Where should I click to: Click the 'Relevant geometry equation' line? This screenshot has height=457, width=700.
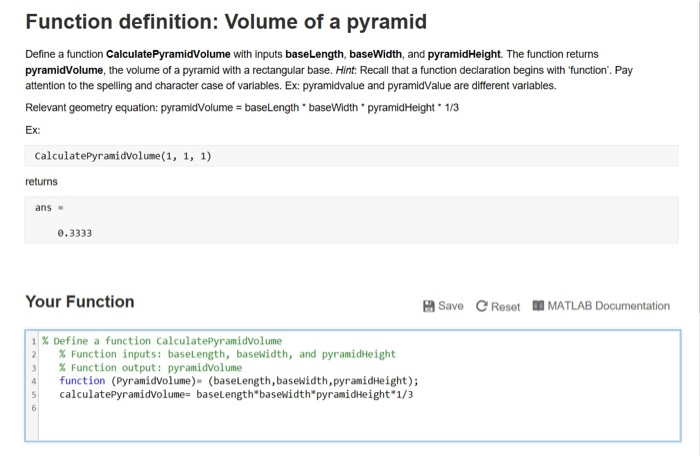tap(242, 108)
